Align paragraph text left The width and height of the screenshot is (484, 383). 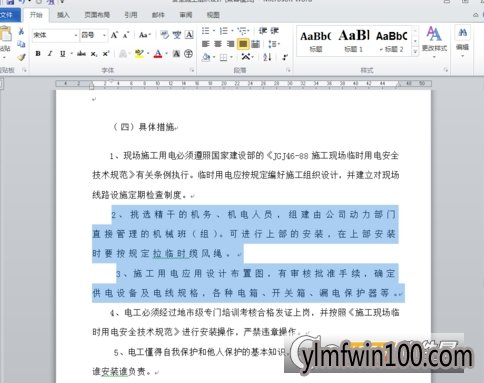(206, 44)
